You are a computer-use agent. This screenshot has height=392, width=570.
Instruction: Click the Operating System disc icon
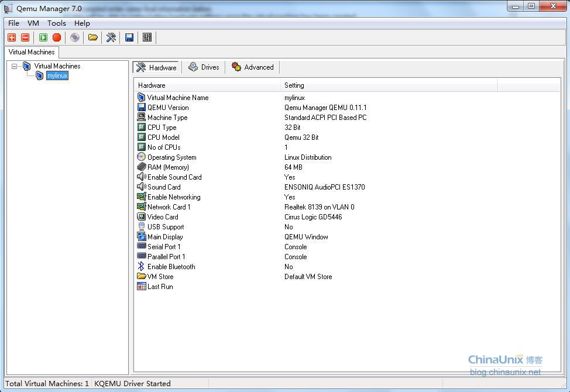click(x=142, y=157)
